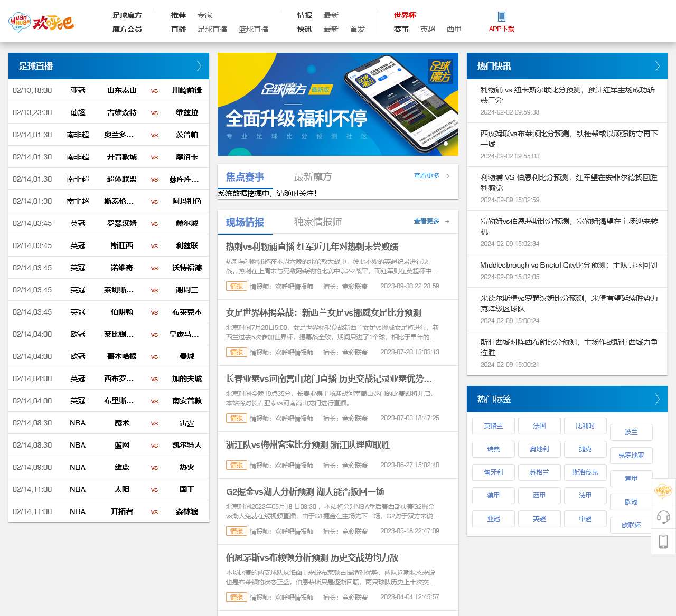
Task: Open article 热刺vs利物浦直播 红军近几年对热刺未尝败绩
Action: pyautogui.click(x=312, y=247)
